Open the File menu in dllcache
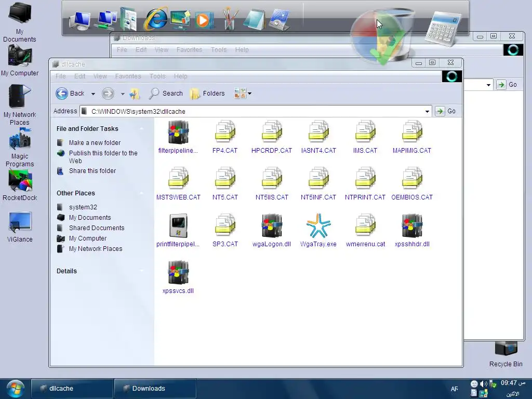Screen dimensions: 532x399 click(61, 76)
